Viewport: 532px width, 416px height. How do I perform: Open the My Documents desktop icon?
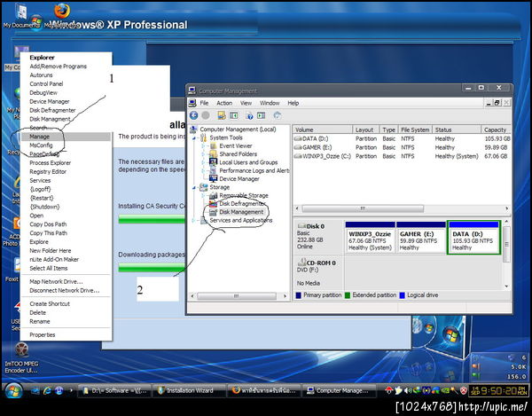point(21,16)
